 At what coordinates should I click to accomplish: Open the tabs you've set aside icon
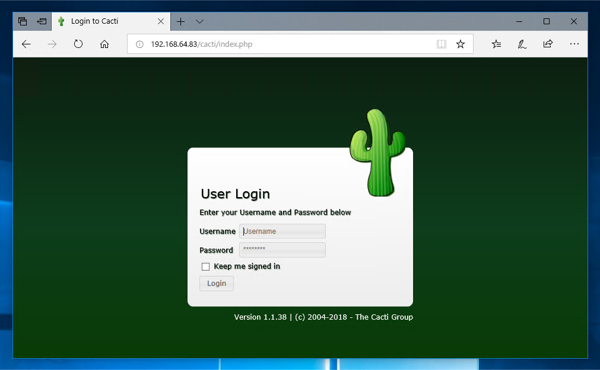[x=23, y=21]
